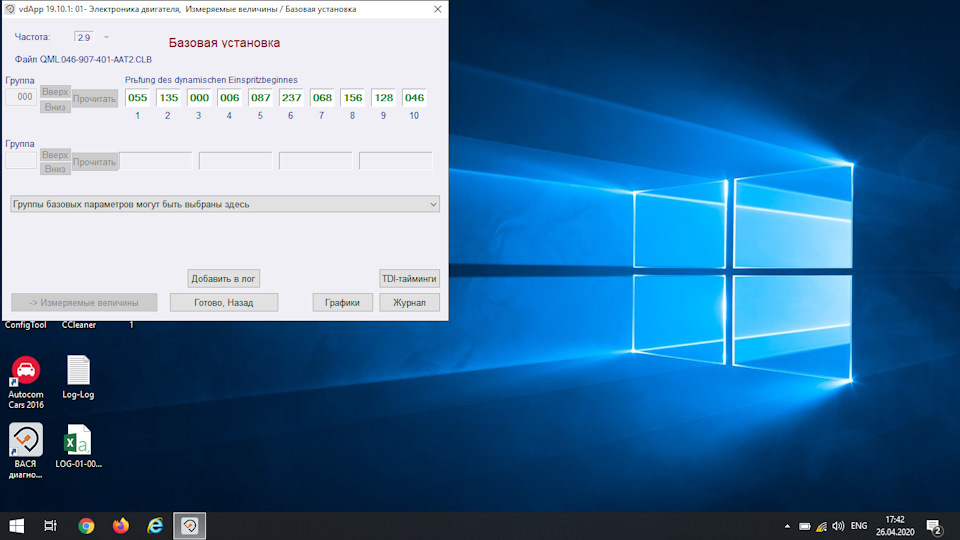Launch Firefox from taskbar
Image resolution: width=960 pixels, height=540 pixels.
coord(121,526)
